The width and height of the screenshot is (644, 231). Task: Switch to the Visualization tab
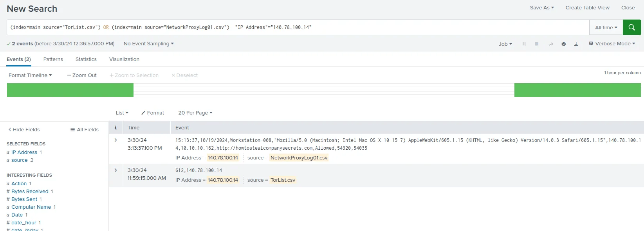pyautogui.click(x=124, y=59)
